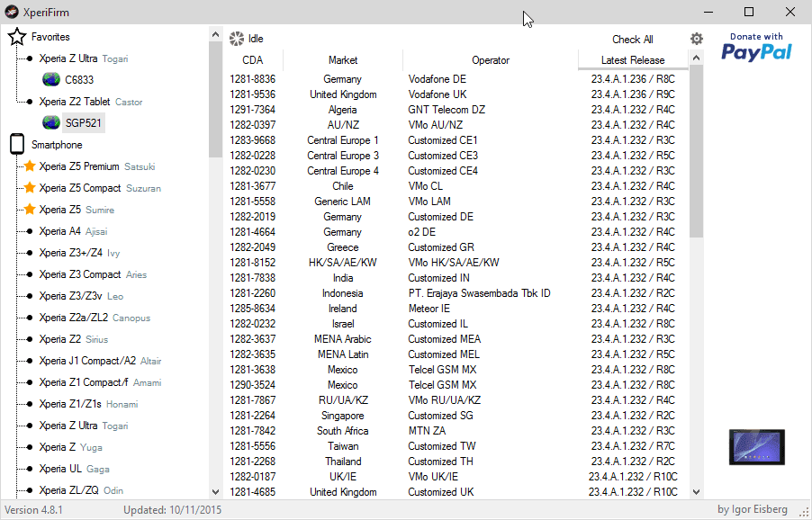Click the globe icon beside C6833
Image resolution: width=812 pixels, height=520 pixels.
(51, 80)
